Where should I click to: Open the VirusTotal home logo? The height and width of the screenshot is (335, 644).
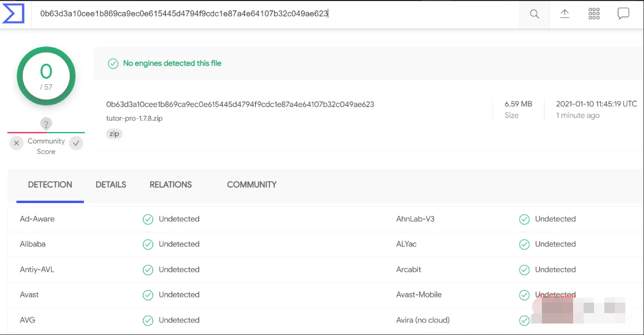click(x=13, y=14)
